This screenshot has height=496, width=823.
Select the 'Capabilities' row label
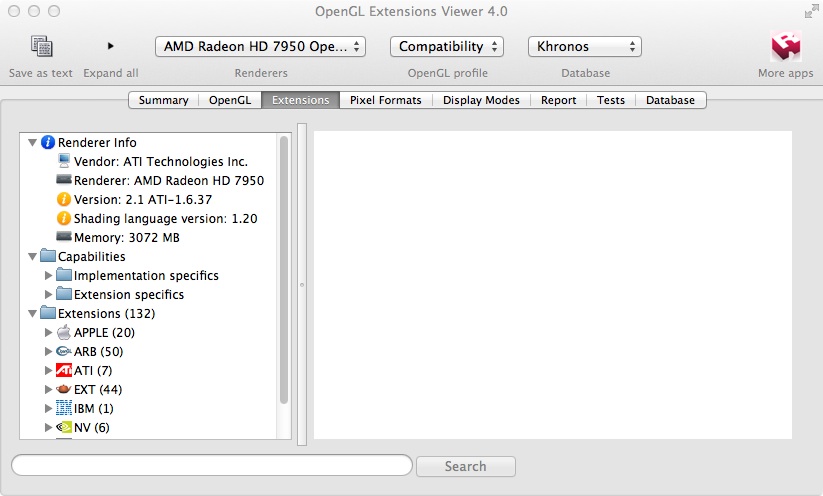coord(91,257)
